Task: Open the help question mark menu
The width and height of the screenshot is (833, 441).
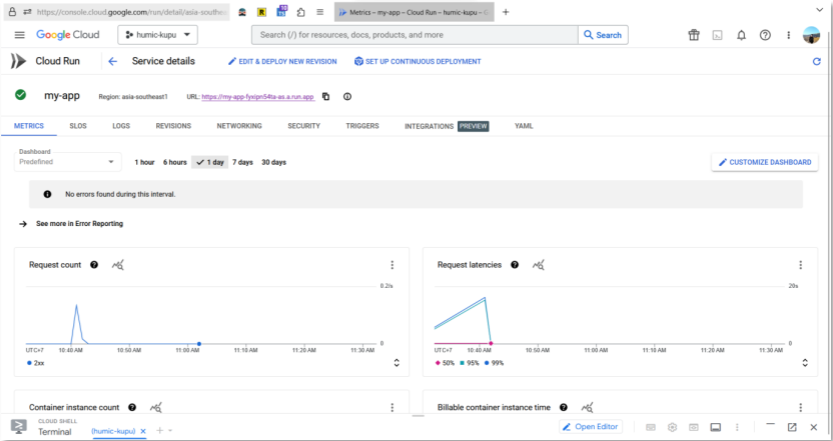Action: (765, 35)
